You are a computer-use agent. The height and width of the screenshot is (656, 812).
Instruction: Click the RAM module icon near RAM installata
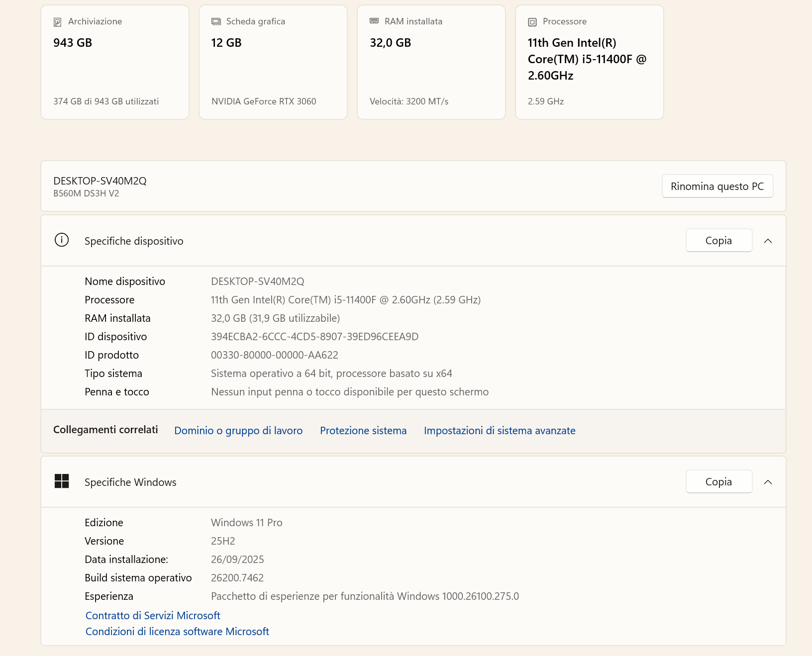click(374, 21)
